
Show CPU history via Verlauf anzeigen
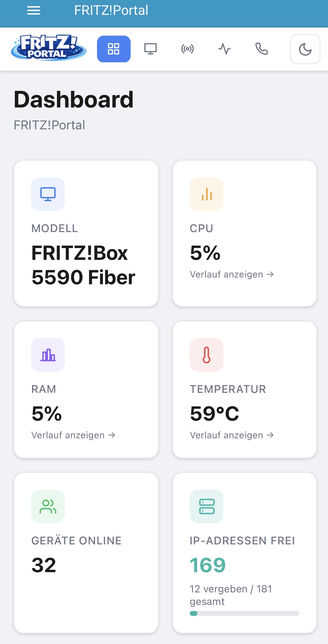tap(232, 274)
